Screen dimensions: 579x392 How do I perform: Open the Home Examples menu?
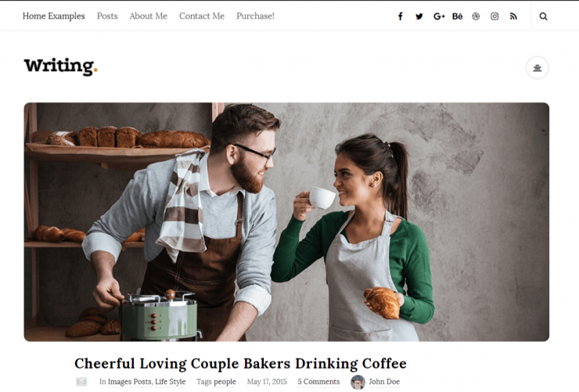point(53,16)
